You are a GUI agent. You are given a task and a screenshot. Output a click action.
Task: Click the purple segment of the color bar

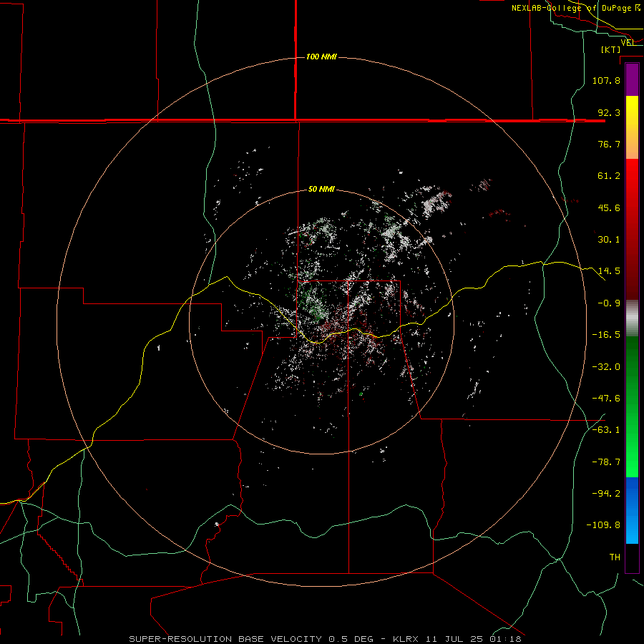[632, 80]
